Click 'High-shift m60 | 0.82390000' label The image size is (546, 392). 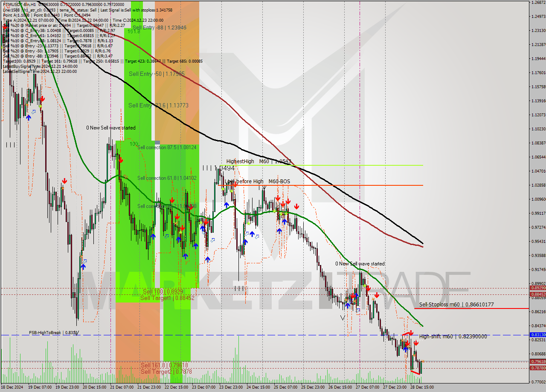453,337
